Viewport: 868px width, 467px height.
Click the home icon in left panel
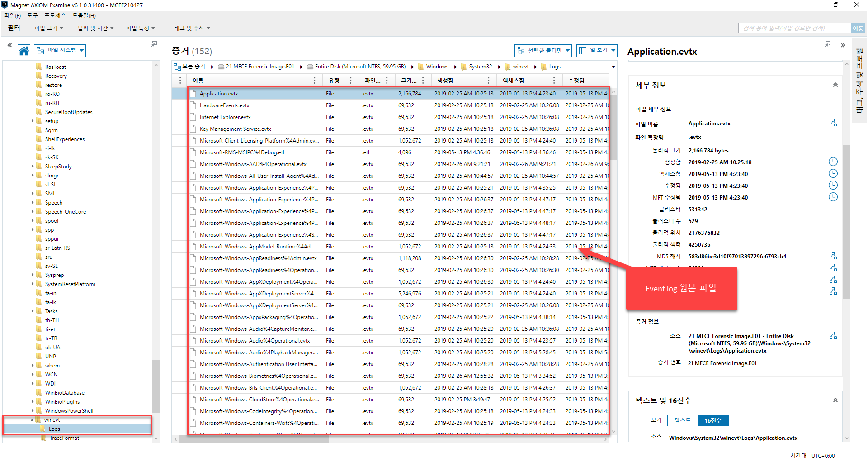tap(24, 51)
